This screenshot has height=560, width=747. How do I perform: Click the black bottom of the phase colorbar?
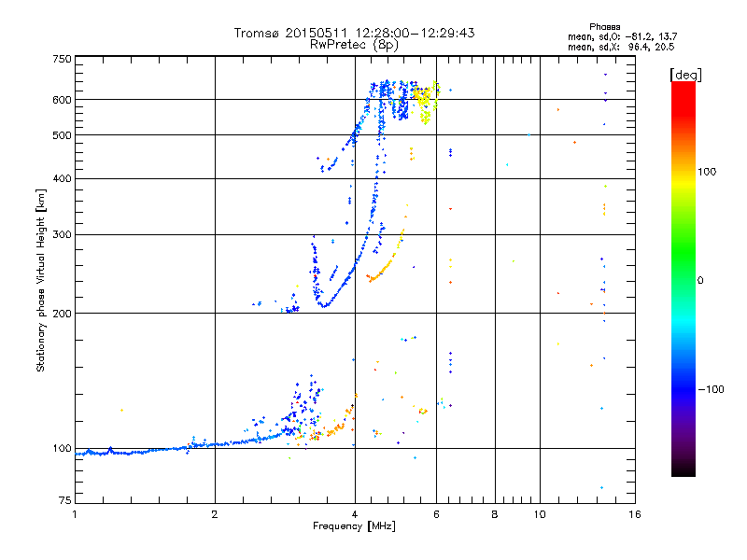coord(684,469)
